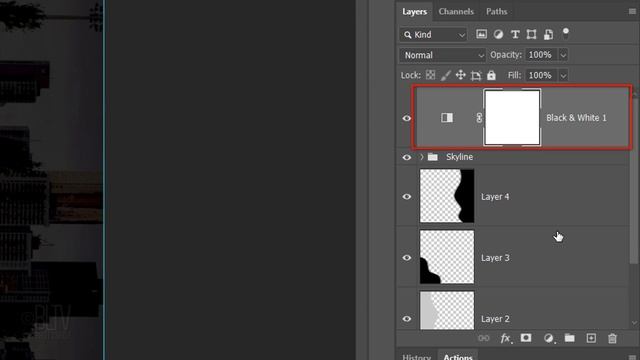Image resolution: width=640 pixels, height=360 pixels.
Task: Create a new layer
Action: tap(591, 338)
